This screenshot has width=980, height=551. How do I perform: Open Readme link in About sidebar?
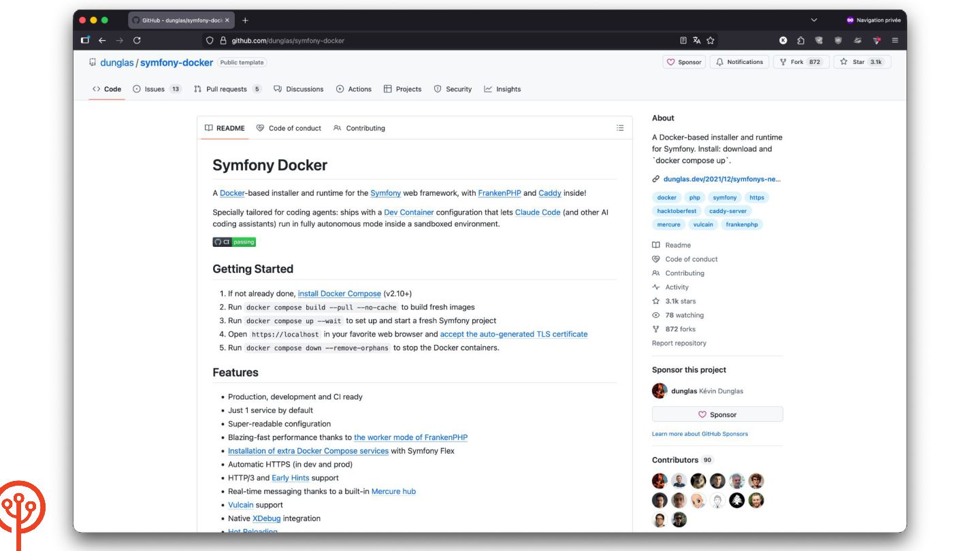tap(672, 245)
